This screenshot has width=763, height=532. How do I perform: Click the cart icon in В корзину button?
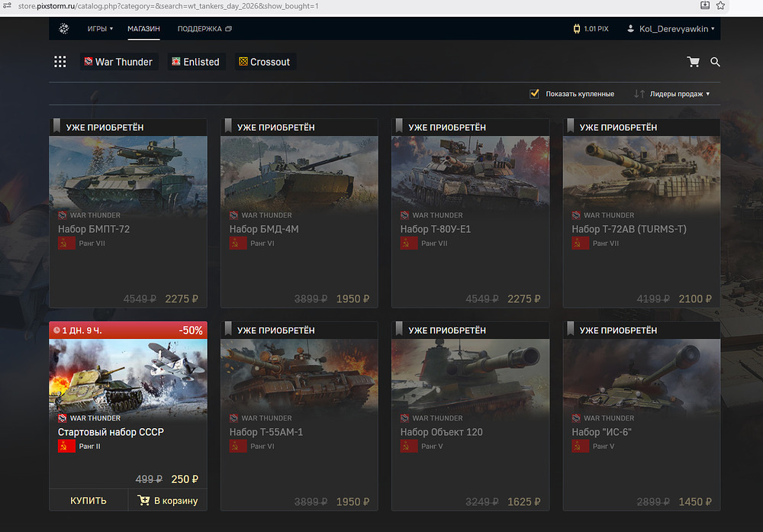click(143, 500)
